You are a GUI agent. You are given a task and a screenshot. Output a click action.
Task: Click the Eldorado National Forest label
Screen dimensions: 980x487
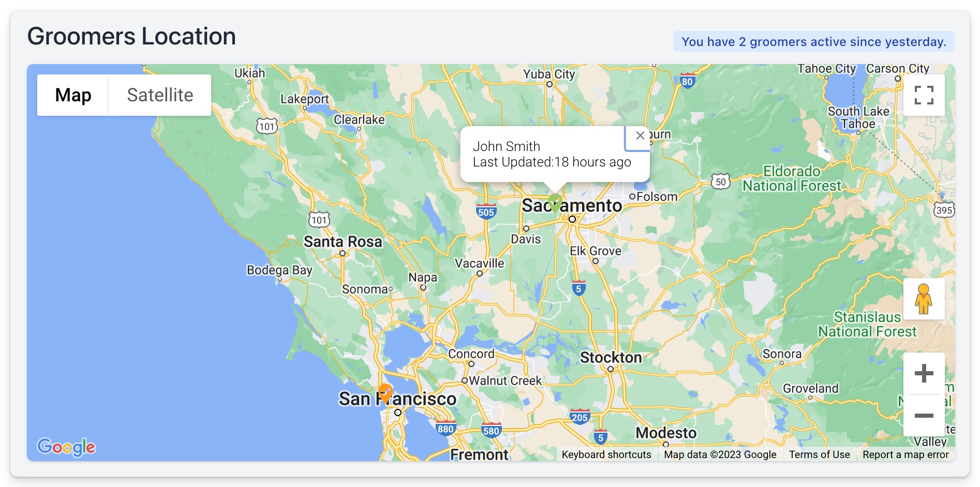(792, 178)
